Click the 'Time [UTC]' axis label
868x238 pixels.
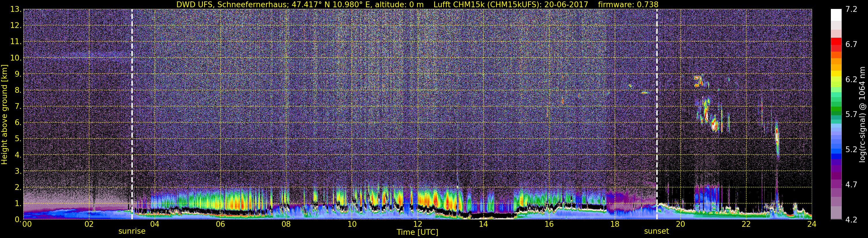pyautogui.click(x=417, y=232)
